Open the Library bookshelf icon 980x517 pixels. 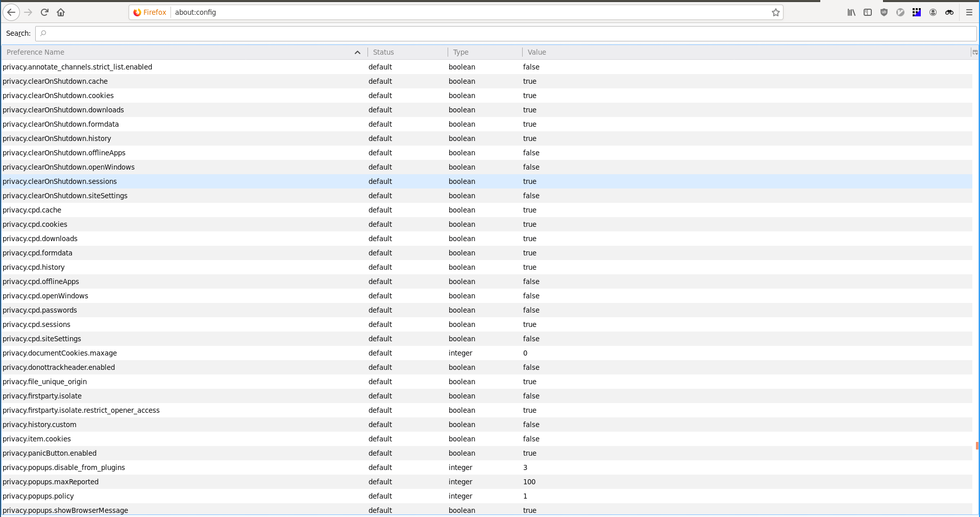pos(851,12)
